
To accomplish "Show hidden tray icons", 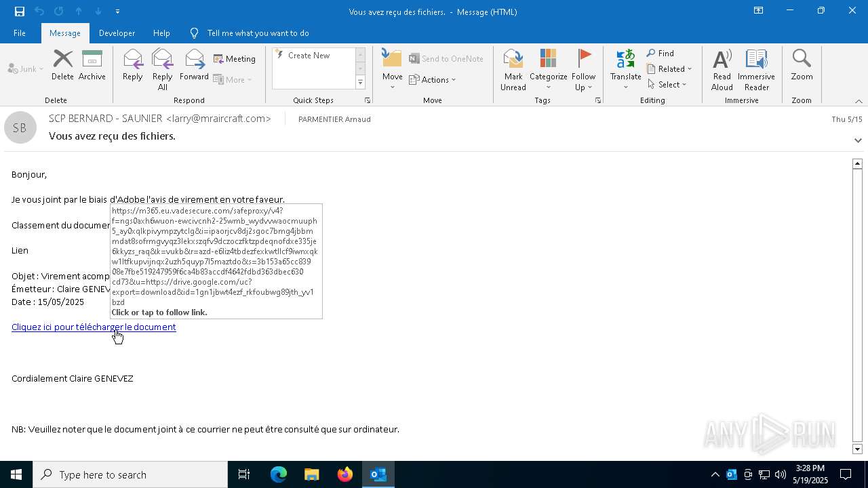I will click(x=715, y=474).
